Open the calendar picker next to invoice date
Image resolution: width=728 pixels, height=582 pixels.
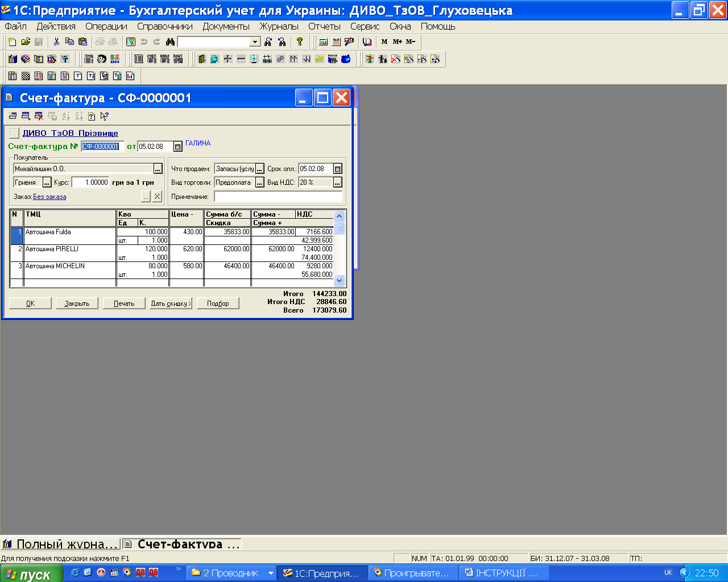(177, 147)
